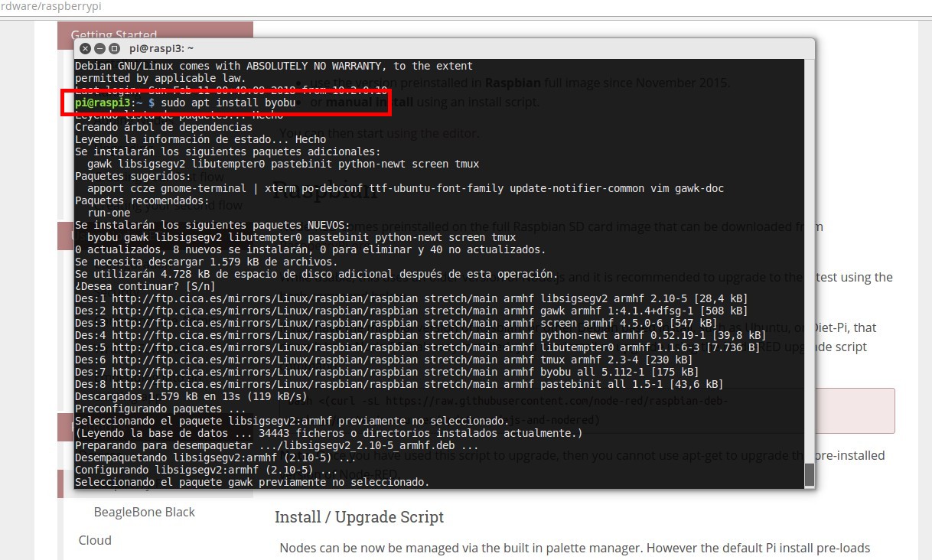The height and width of the screenshot is (560, 932).
Task: Open the 'Cloud' sidebar link
Action: click(95, 540)
